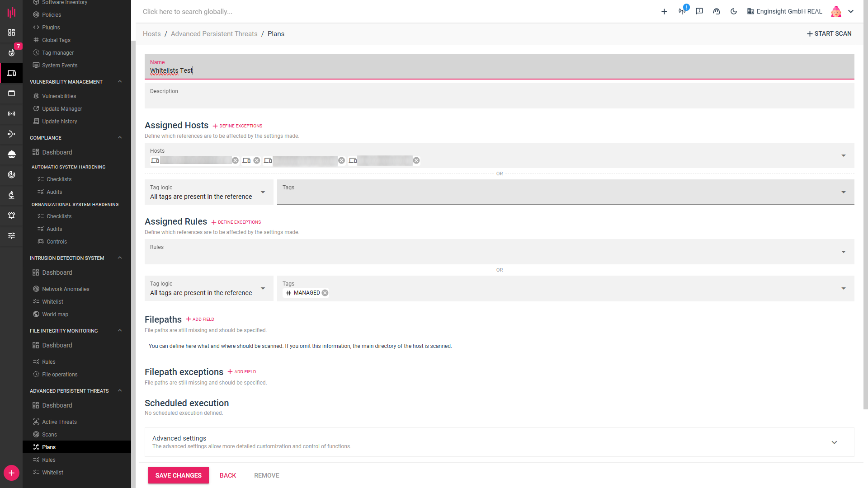Remove the MANAGED tag chip
Viewport: 868px width, 488px height.
point(325,293)
